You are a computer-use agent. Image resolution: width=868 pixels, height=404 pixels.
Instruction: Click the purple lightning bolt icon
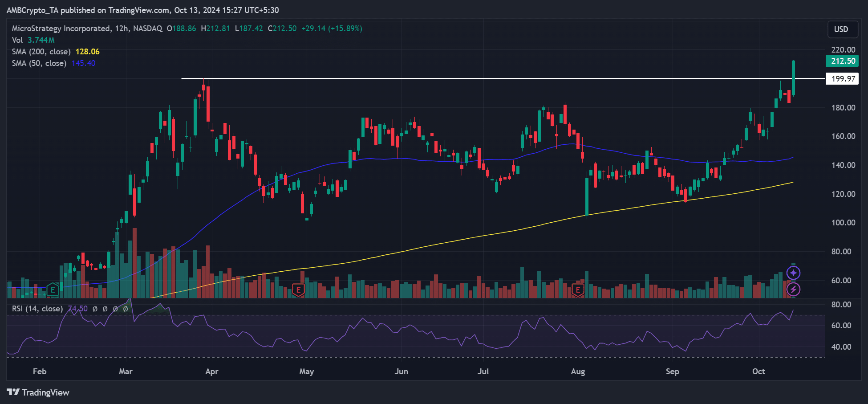point(793,290)
